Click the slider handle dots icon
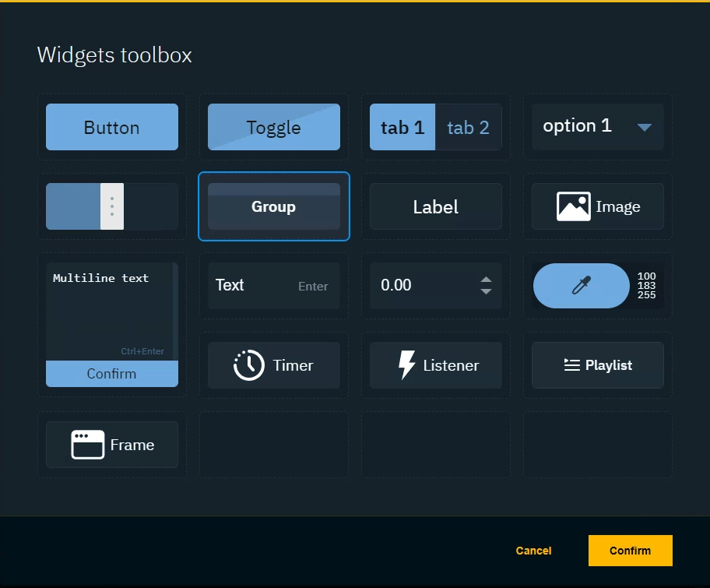 [x=112, y=206]
